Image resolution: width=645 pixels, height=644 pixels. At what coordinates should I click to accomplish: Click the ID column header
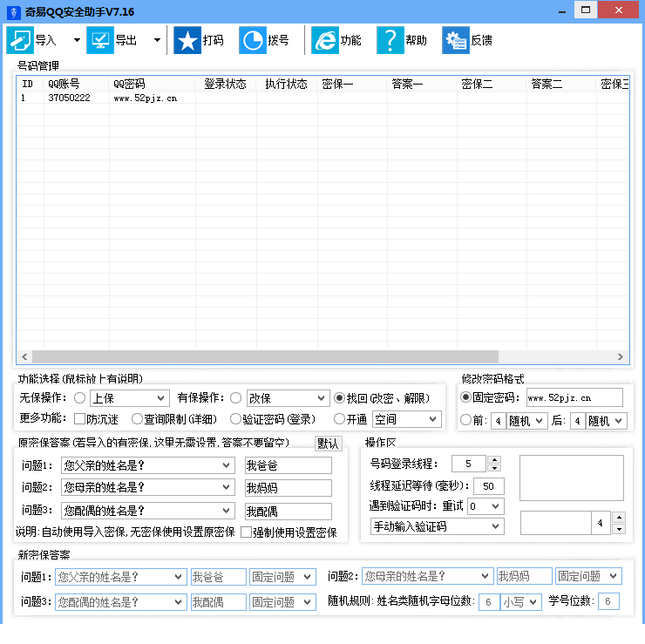coord(31,84)
